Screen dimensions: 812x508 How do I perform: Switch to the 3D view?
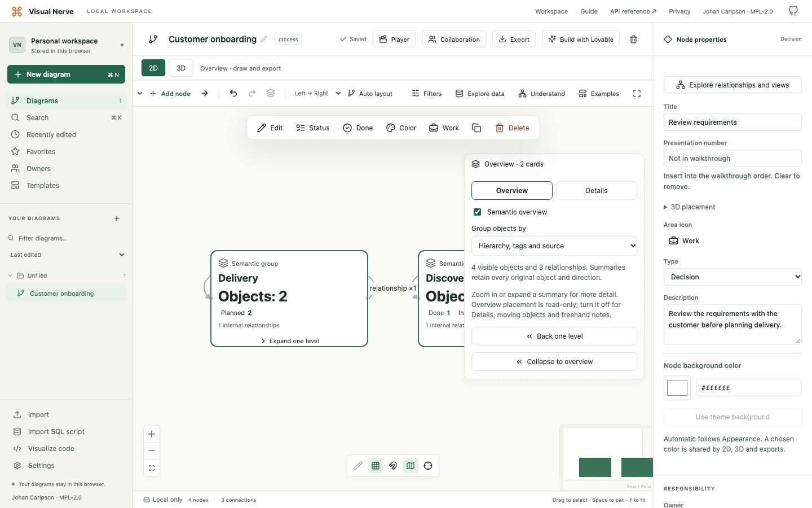[x=181, y=68]
